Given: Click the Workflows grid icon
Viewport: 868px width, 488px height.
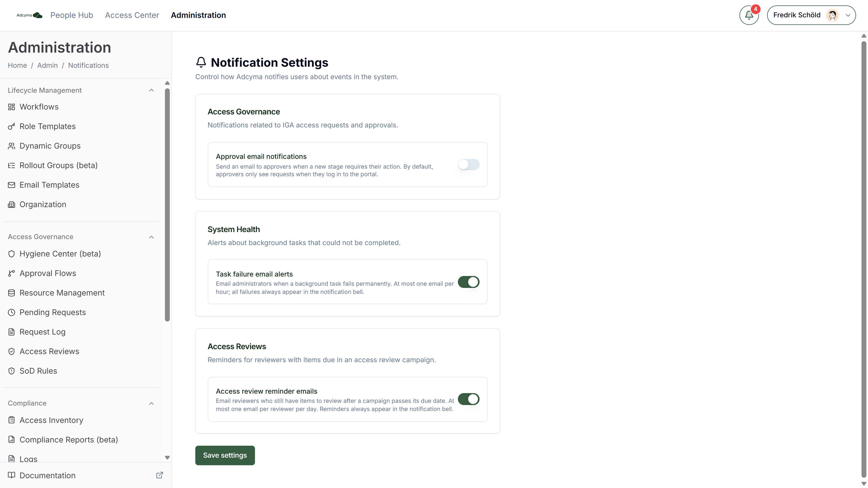Looking at the screenshot, I should point(11,107).
